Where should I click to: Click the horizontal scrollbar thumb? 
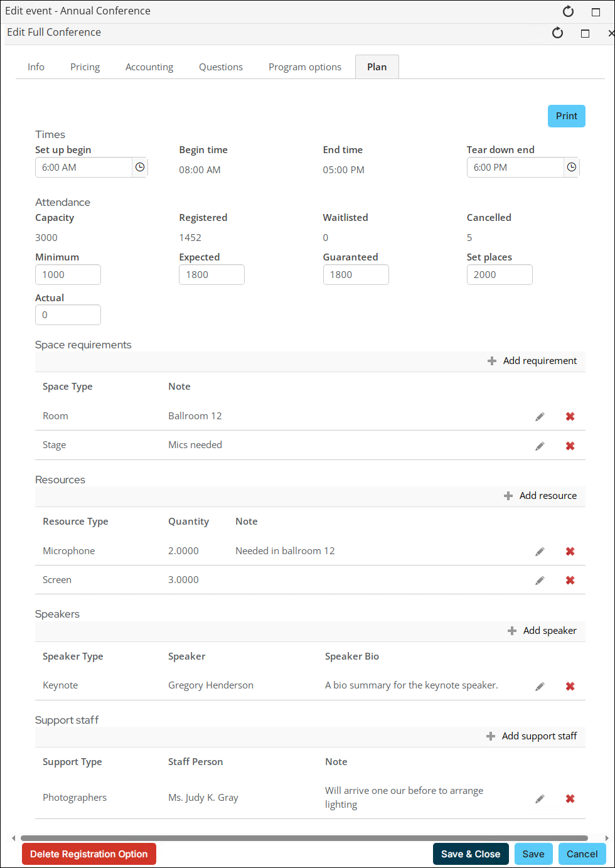(304, 838)
